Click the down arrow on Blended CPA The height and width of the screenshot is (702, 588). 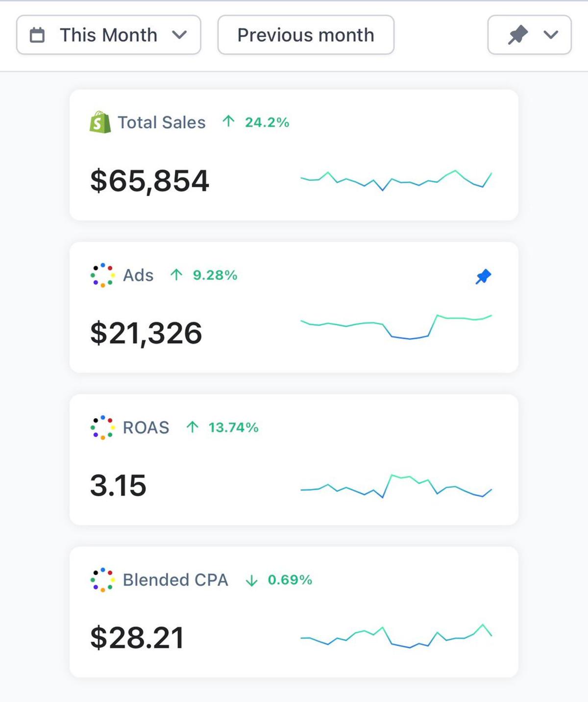pos(251,580)
